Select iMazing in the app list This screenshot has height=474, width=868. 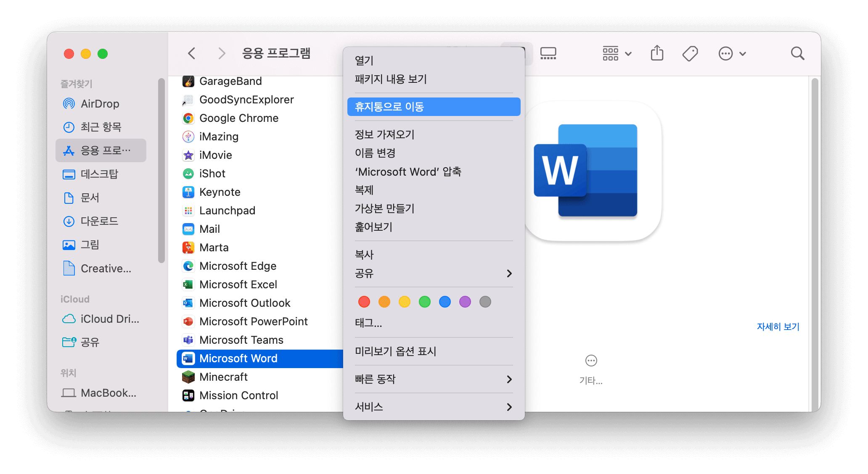(x=260, y=137)
